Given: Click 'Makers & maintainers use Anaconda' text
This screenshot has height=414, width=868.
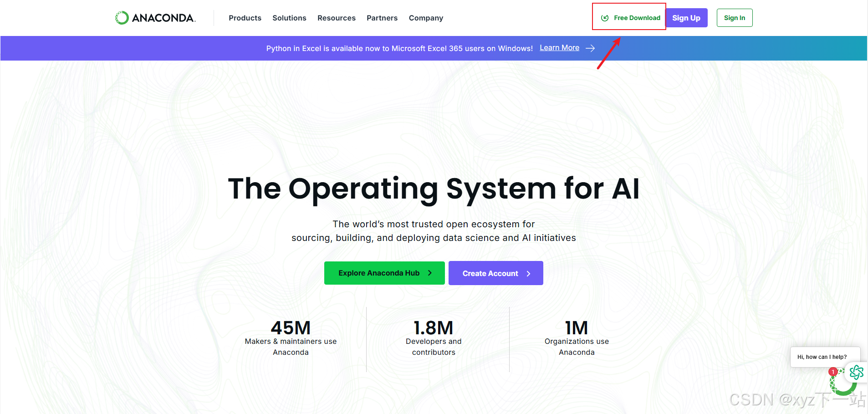Looking at the screenshot, I should pyautogui.click(x=291, y=347).
